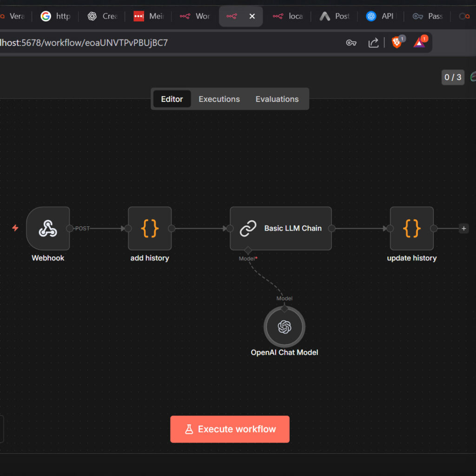Click the add history code node
The width and height of the screenshot is (476, 476).
pos(150,228)
